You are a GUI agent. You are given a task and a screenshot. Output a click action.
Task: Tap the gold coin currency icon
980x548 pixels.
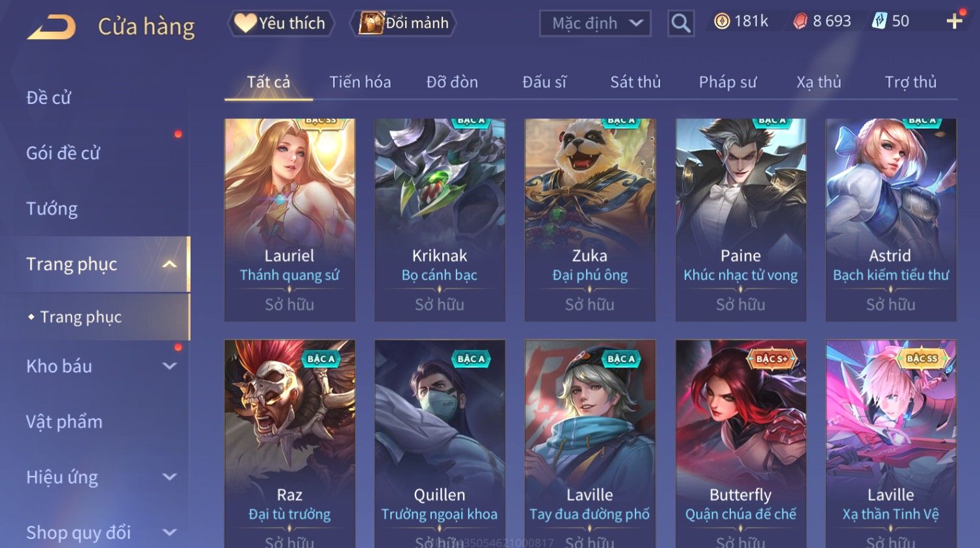point(722,21)
